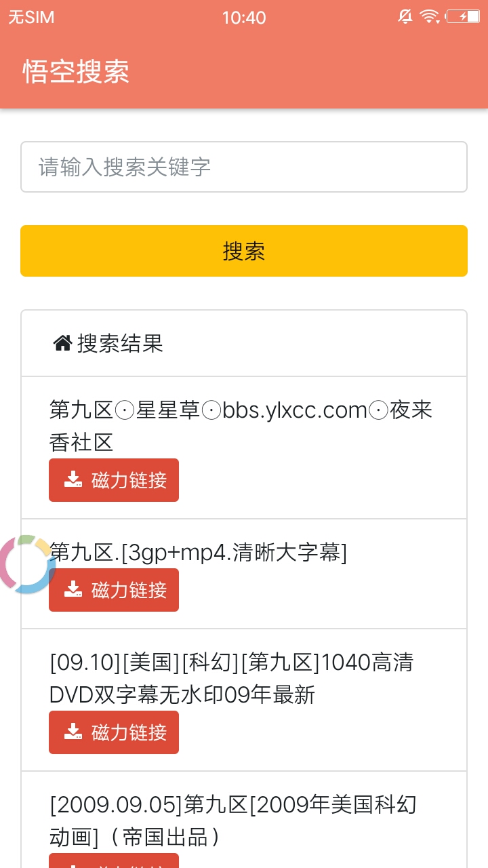The image size is (488, 868).
Task: Click download icon in first 磁力链接 button
Action: [73, 480]
